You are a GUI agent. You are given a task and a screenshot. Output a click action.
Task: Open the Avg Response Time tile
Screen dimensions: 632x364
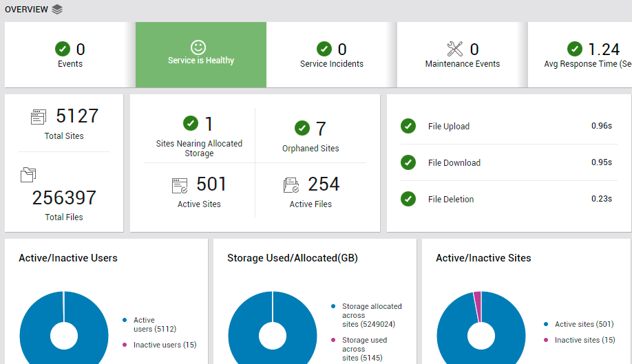[x=580, y=55]
